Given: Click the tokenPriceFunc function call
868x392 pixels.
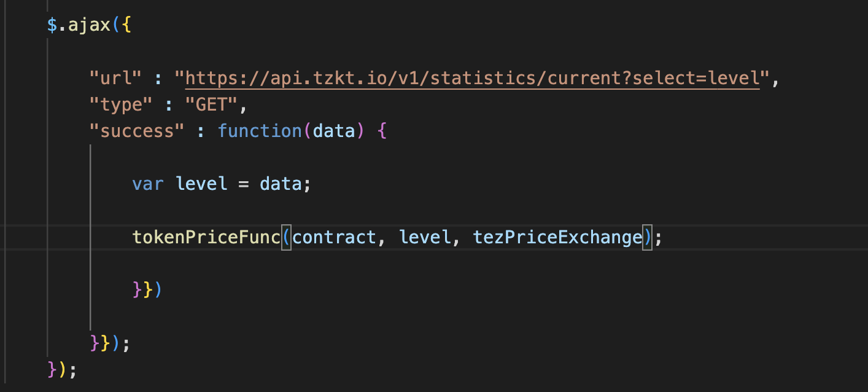Looking at the screenshot, I should point(206,237).
